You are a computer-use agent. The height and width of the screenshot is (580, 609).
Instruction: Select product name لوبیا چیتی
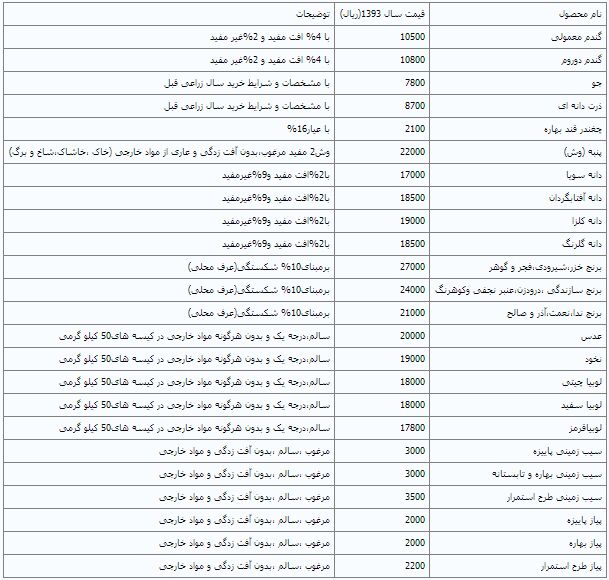point(581,381)
